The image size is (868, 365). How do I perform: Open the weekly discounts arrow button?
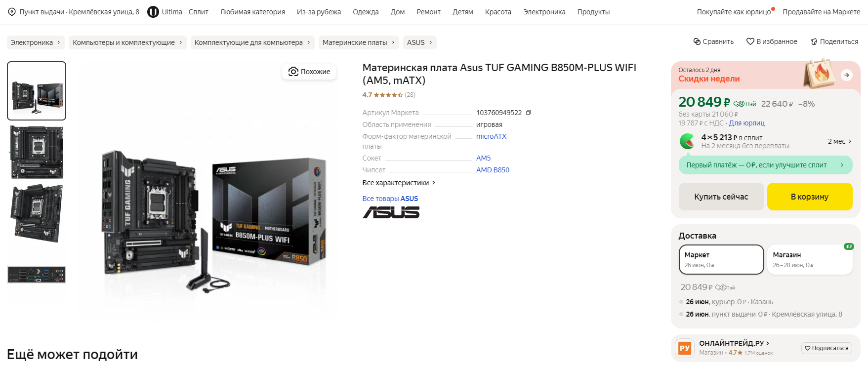(x=847, y=75)
